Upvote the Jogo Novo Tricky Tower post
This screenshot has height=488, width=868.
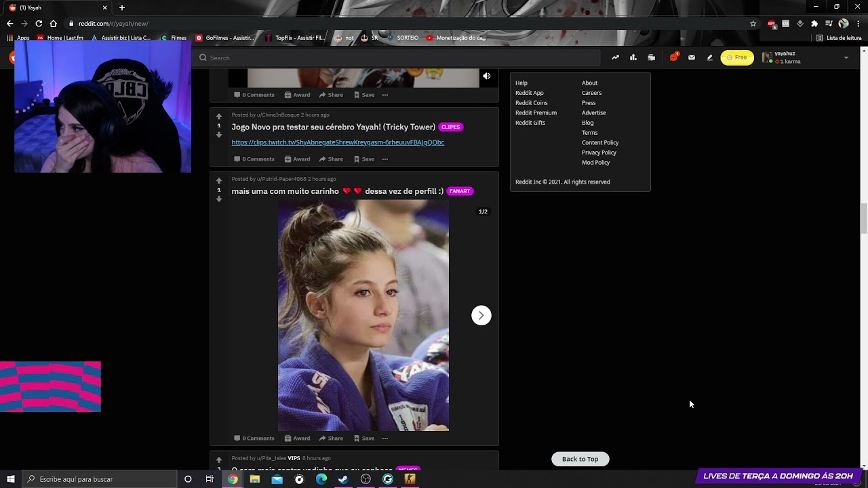(x=219, y=117)
